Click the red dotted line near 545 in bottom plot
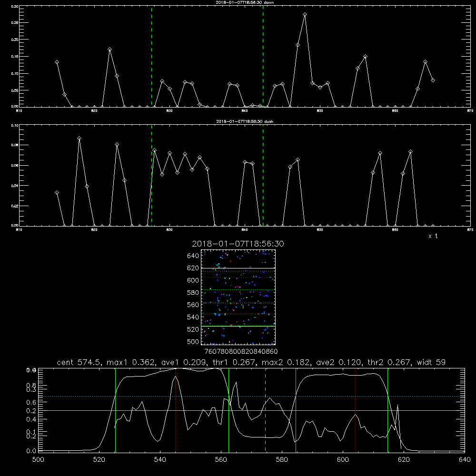The image size is (476, 476). 176,410
